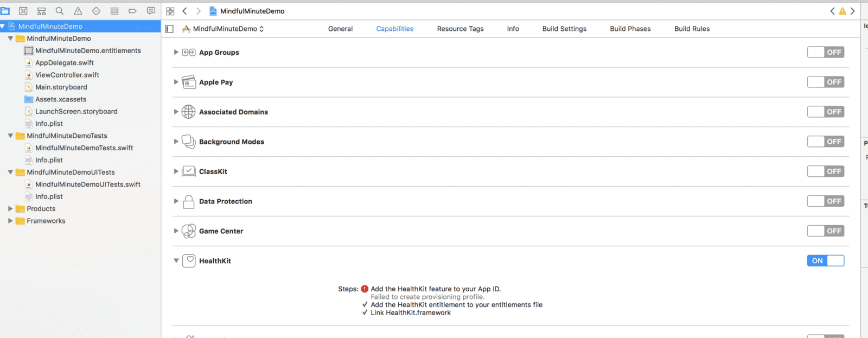Viewport: 868px width, 338px height.
Task: Open the Report navigator icon
Action: click(151, 11)
